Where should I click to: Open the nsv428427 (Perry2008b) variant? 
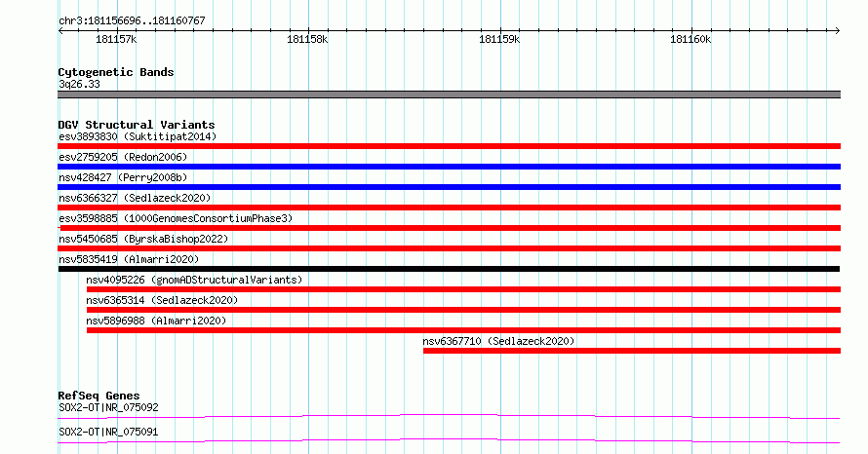(123, 177)
